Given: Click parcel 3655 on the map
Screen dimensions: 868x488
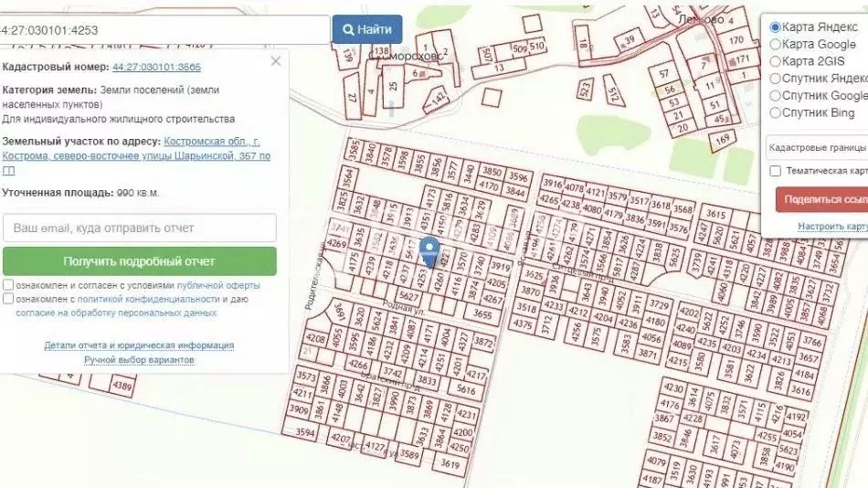Looking at the screenshot, I should click(x=482, y=314).
